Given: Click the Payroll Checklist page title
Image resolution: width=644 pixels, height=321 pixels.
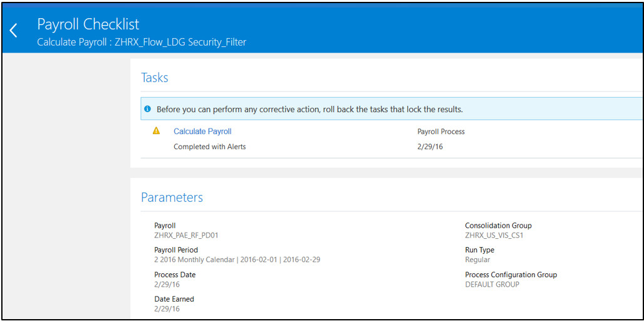Looking at the screenshot, I should pyautogui.click(x=88, y=24).
